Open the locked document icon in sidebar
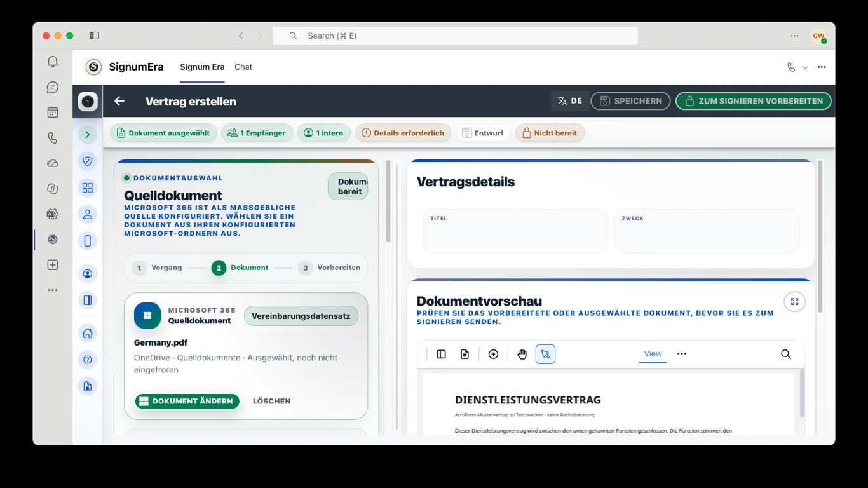The height and width of the screenshot is (488, 868). 88,386
